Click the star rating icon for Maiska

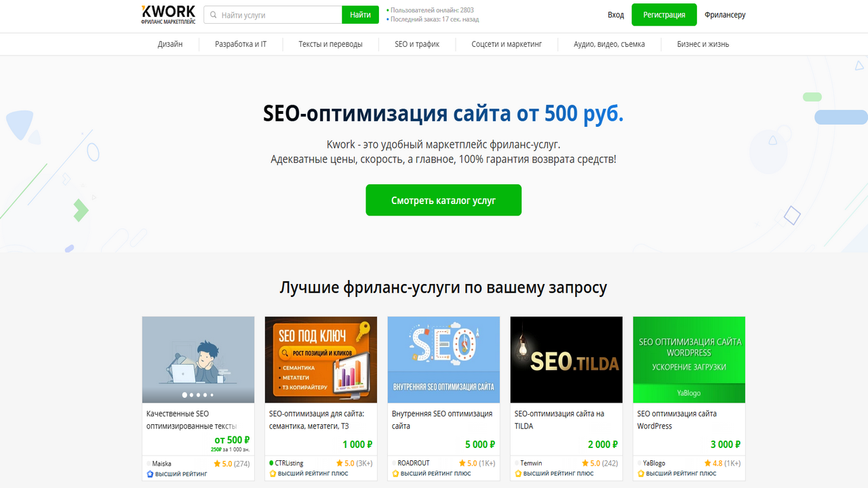click(x=217, y=464)
